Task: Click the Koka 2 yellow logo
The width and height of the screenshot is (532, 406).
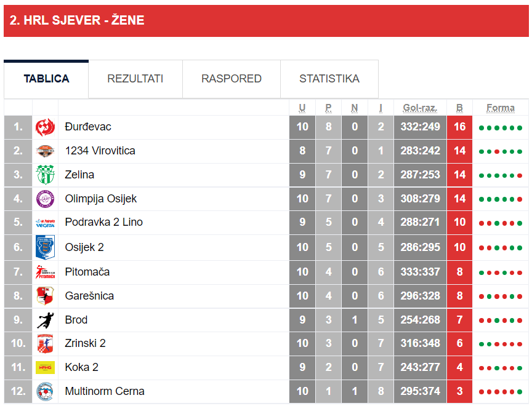Action: [45, 368]
